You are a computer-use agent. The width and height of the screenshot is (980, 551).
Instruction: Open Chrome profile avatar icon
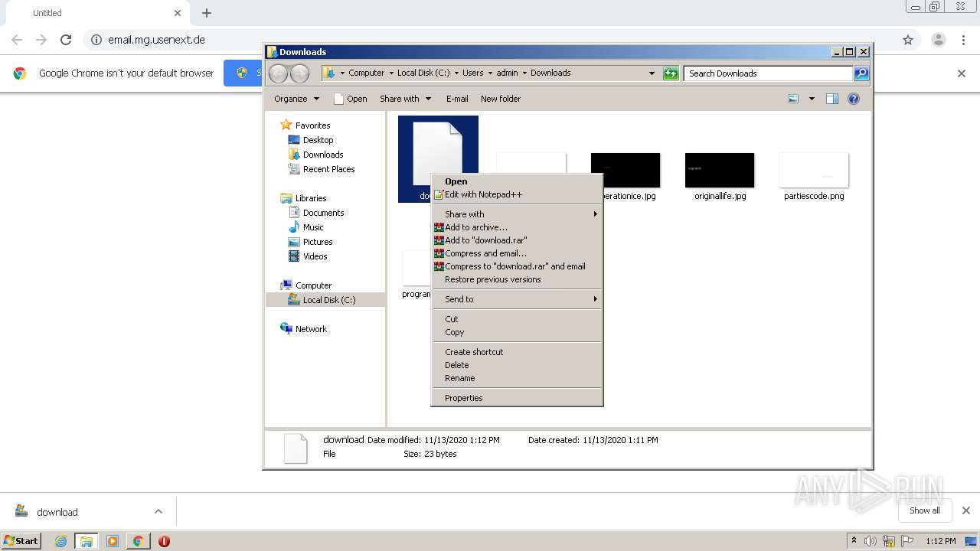pos(939,40)
